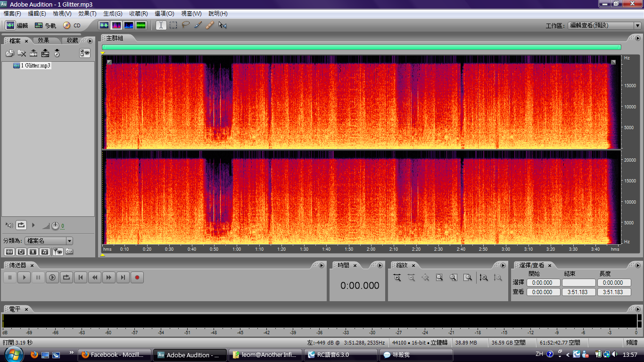Open the 生成(G) menu

[x=113, y=14]
